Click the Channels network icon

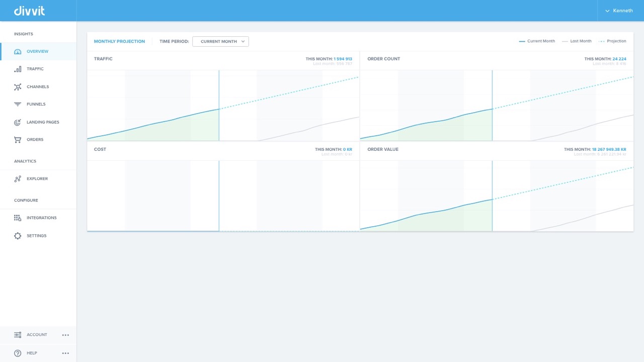point(18,87)
